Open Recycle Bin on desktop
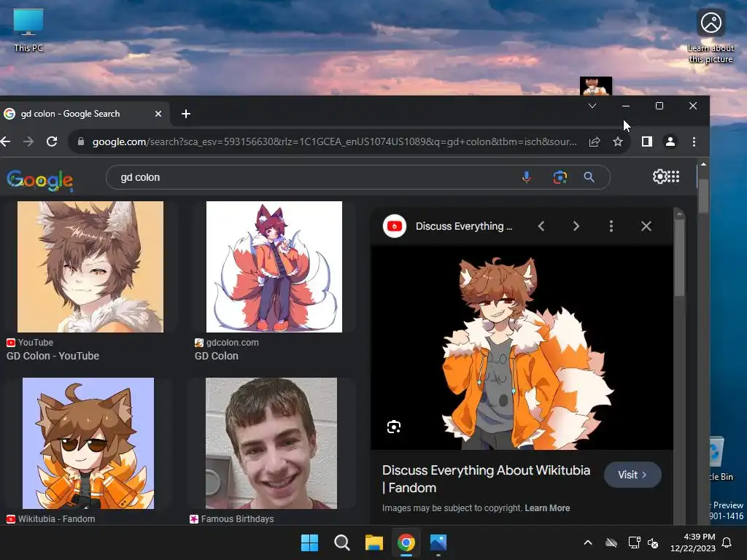747x560 pixels. (721, 459)
